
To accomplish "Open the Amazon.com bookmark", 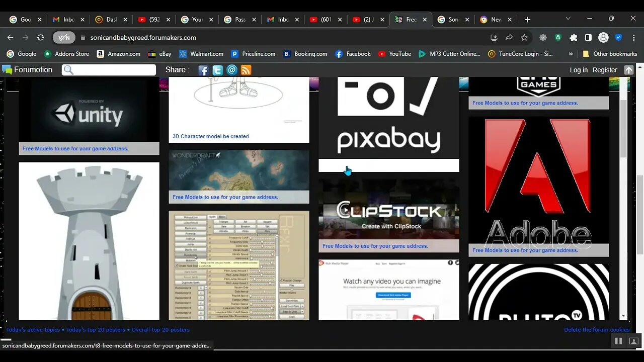I will tap(119, 54).
